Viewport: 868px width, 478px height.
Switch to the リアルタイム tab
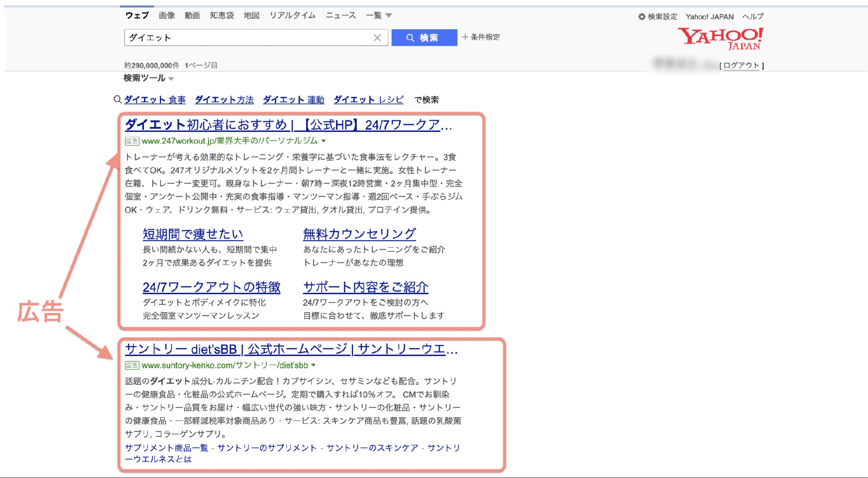click(292, 16)
